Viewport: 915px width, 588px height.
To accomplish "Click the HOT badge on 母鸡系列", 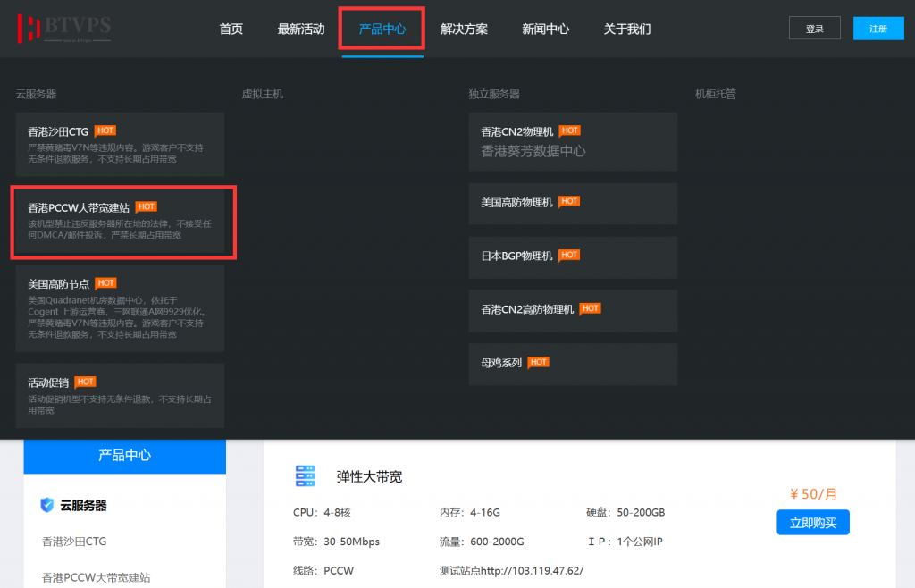I will tap(538, 362).
